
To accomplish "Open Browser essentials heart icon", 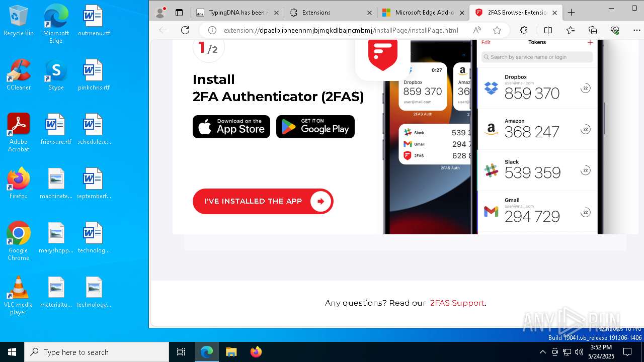I will click(615, 30).
